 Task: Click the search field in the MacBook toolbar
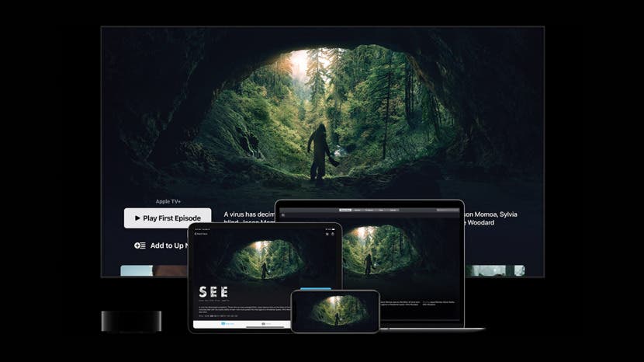point(448,211)
